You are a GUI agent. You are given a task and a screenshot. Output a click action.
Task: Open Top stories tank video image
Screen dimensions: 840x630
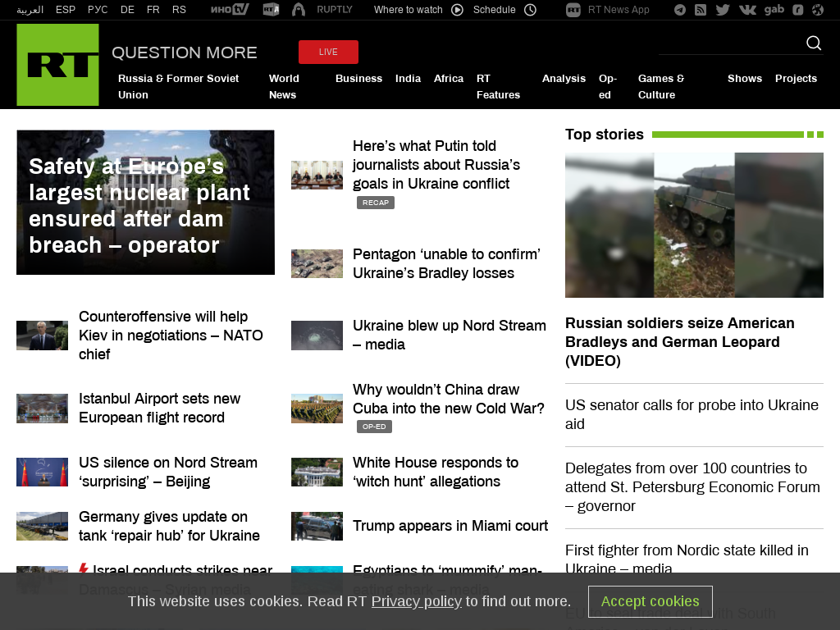(694, 225)
